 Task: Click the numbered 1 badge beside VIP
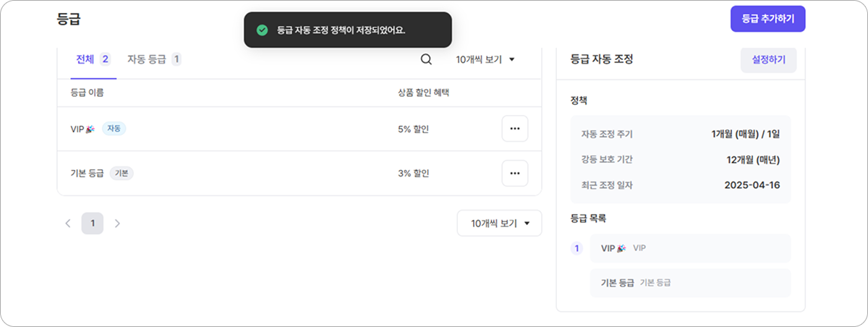point(576,248)
